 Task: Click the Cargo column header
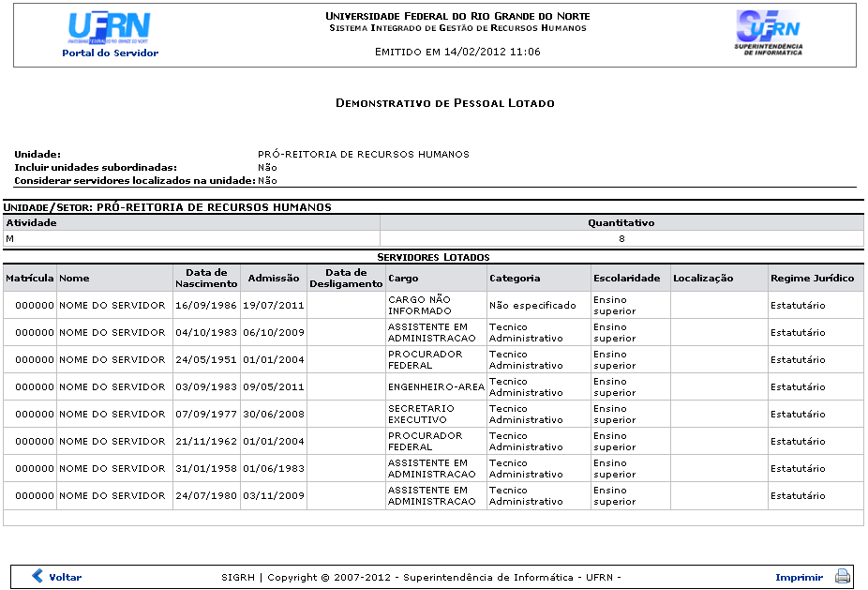(403, 279)
